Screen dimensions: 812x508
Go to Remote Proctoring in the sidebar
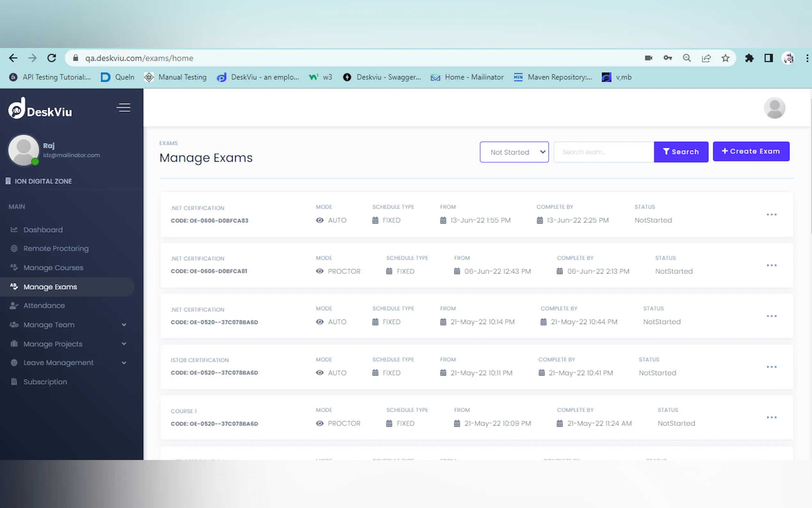[56, 249]
